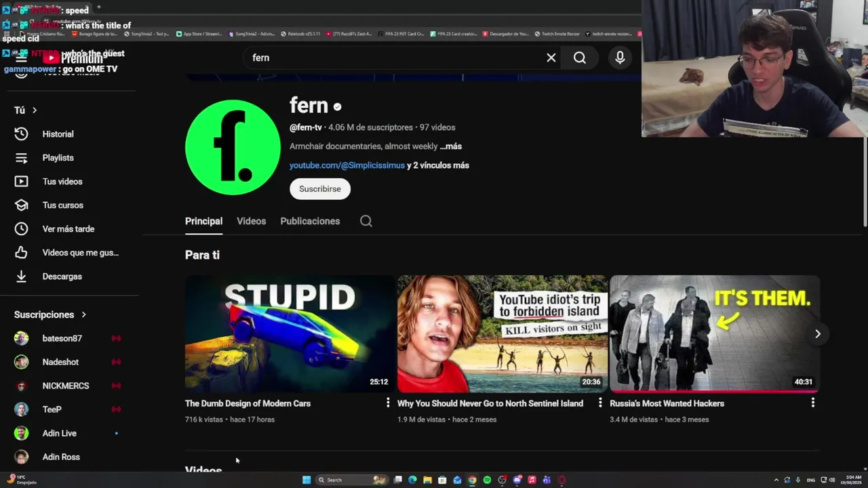Click the Nadeshot subscription name

60,362
